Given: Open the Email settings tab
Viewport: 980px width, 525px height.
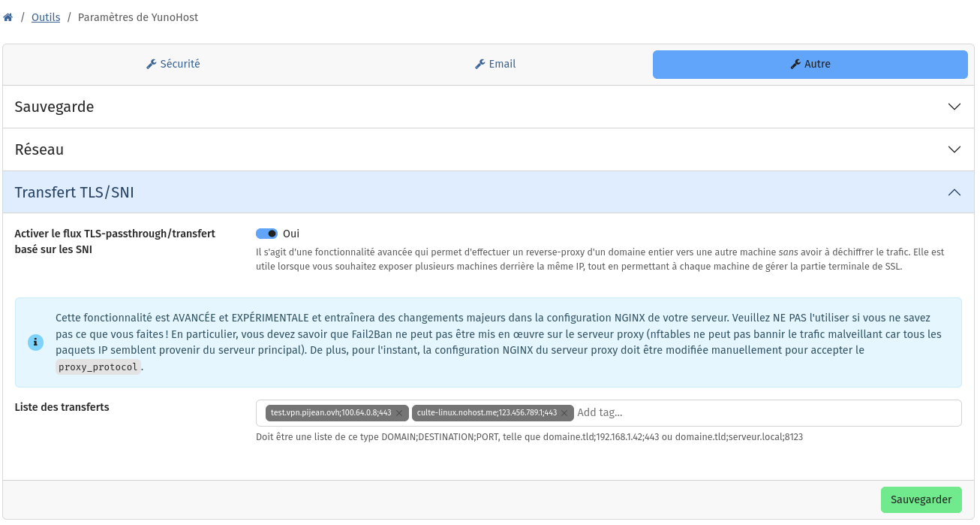Looking at the screenshot, I should click(x=495, y=65).
